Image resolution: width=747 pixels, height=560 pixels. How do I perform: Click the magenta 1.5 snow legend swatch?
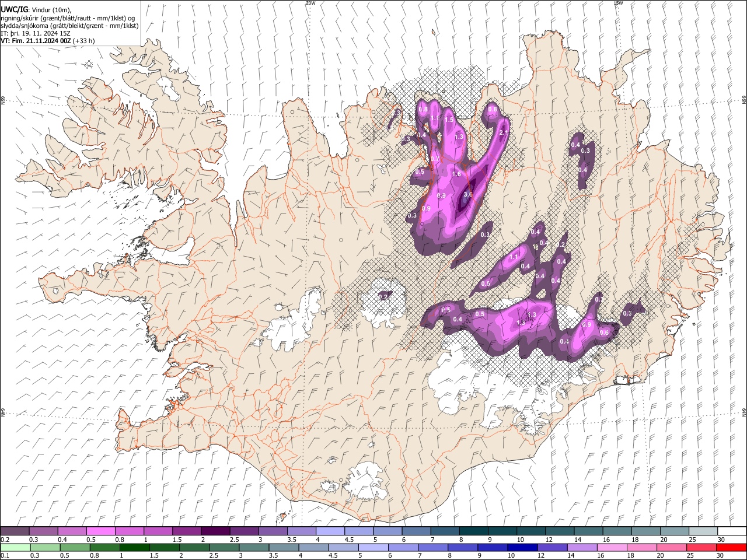[186, 531]
